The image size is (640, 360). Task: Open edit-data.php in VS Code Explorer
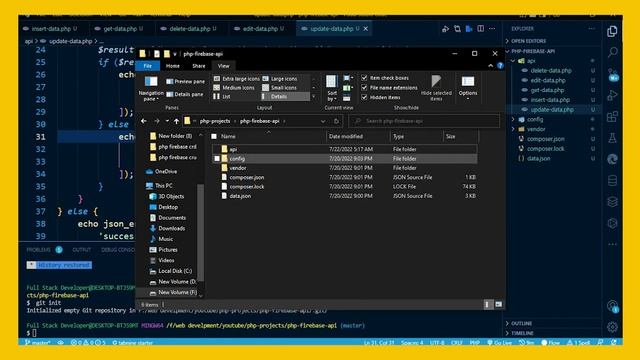click(x=548, y=80)
